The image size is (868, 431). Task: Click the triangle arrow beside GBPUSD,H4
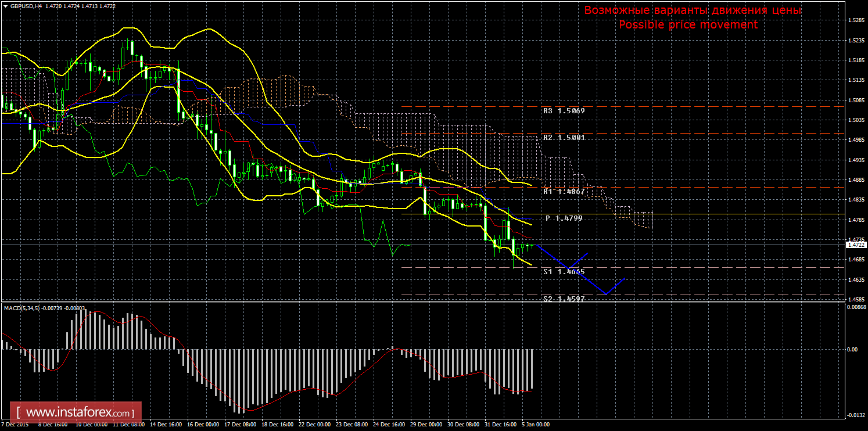coord(5,6)
